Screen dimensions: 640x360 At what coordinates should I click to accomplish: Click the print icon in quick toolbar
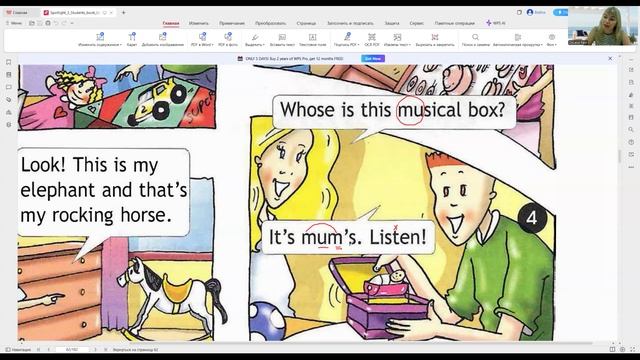(x=48, y=23)
